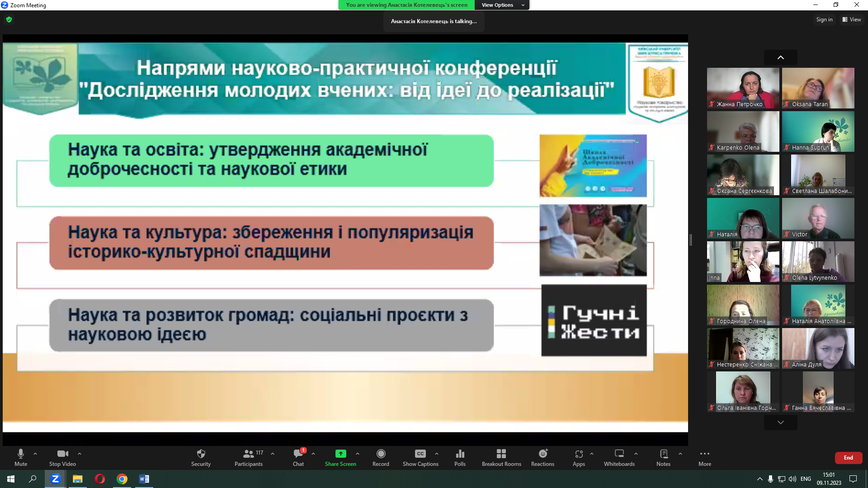Expand audio options arrow beside Mute
This screenshot has width=868, height=488.
click(x=35, y=454)
